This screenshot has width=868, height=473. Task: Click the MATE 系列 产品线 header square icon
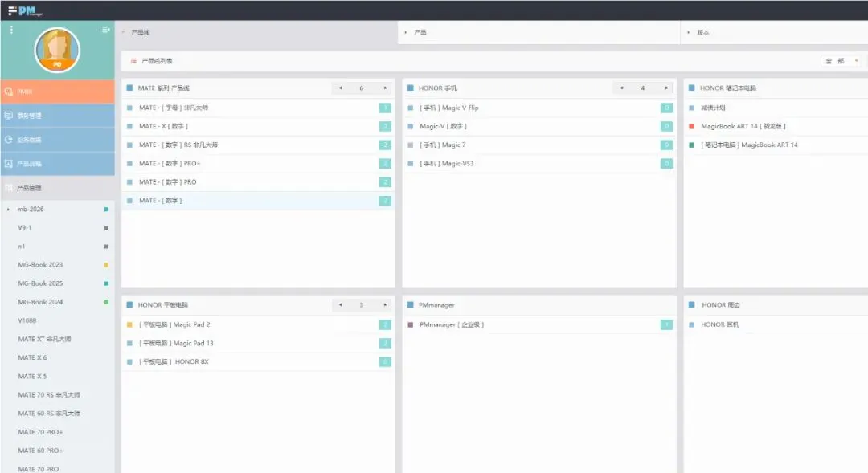pos(129,88)
